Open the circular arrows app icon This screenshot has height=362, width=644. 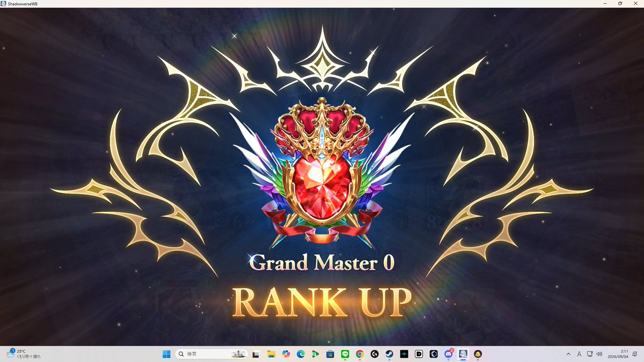point(434,354)
